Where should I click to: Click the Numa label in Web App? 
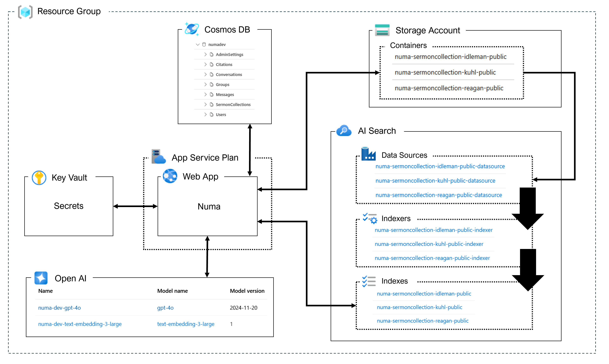[x=209, y=207]
